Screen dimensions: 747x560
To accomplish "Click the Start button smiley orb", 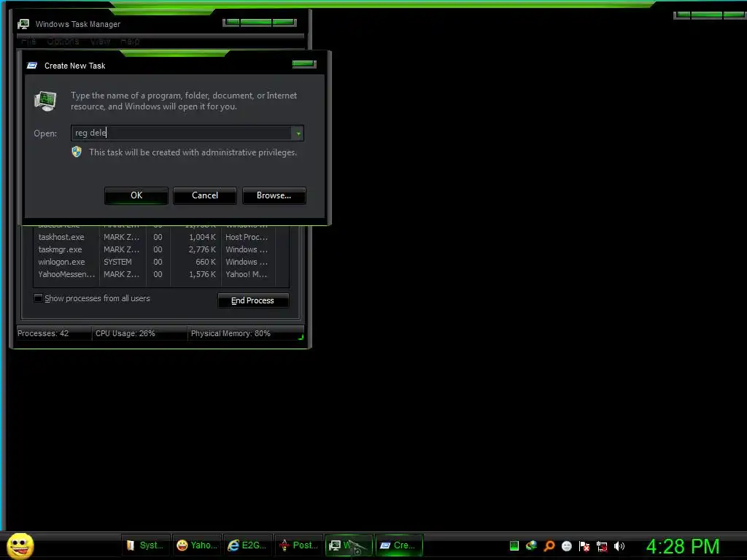I will 20,545.
